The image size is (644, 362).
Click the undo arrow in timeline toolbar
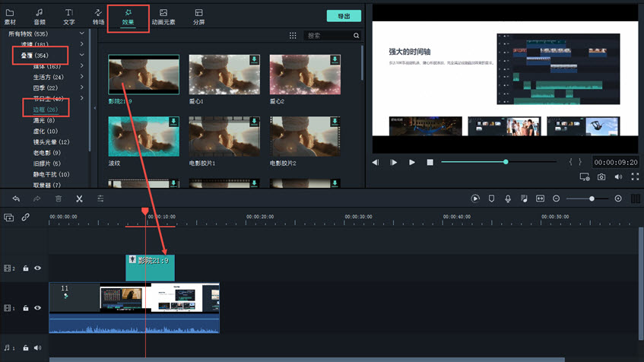pos(16,198)
